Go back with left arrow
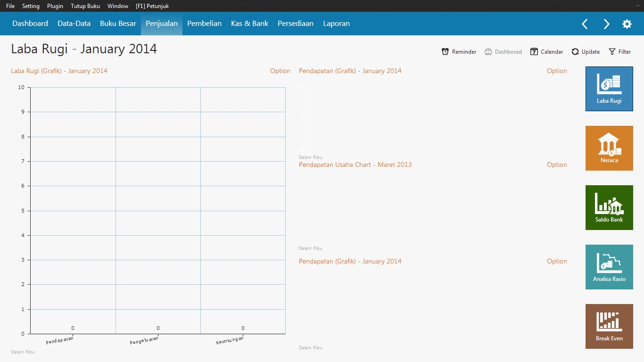The image size is (644, 362). click(x=585, y=24)
